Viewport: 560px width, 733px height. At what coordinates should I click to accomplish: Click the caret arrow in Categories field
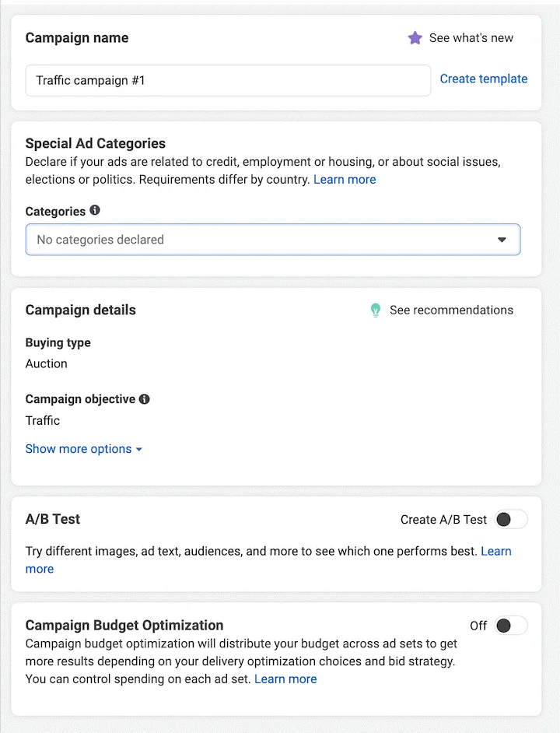tap(502, 240)
